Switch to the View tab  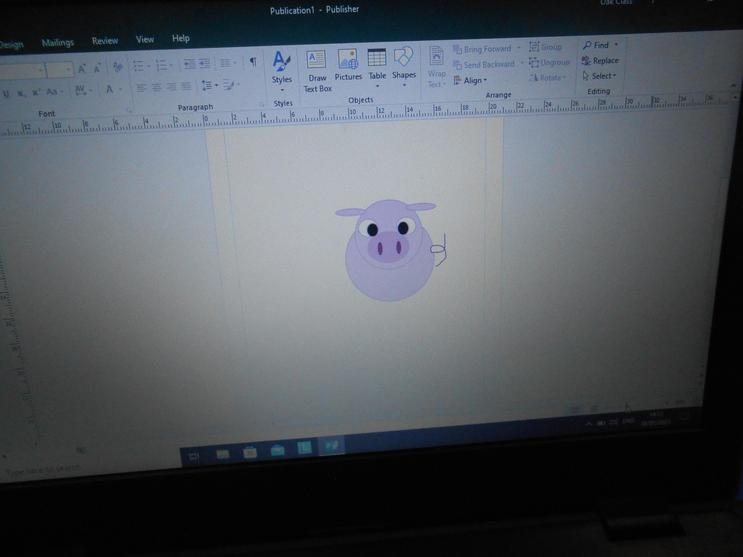tap(145, 39)
